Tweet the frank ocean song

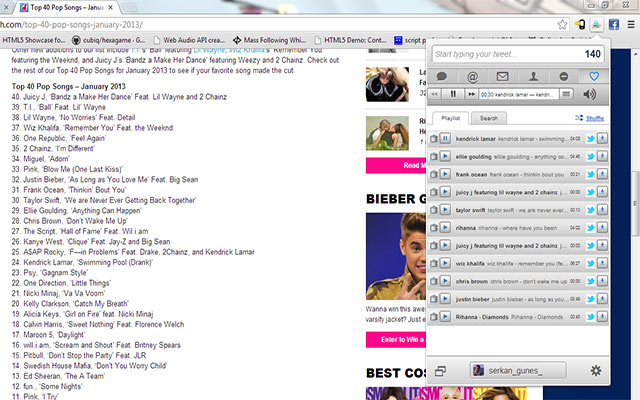coord(590,175)
